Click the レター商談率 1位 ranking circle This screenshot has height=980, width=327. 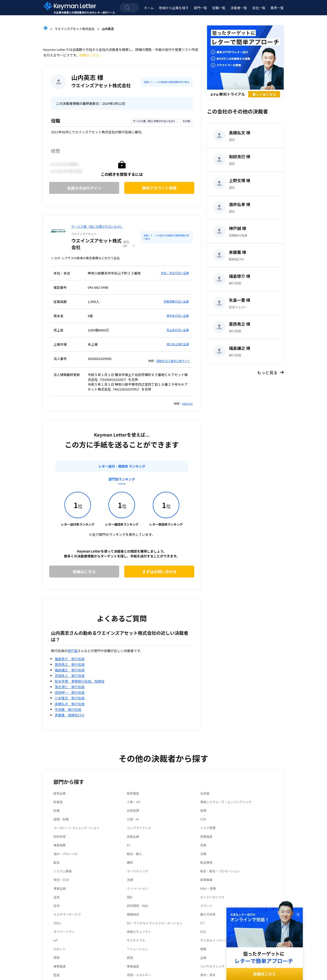(x=166, y=505)
